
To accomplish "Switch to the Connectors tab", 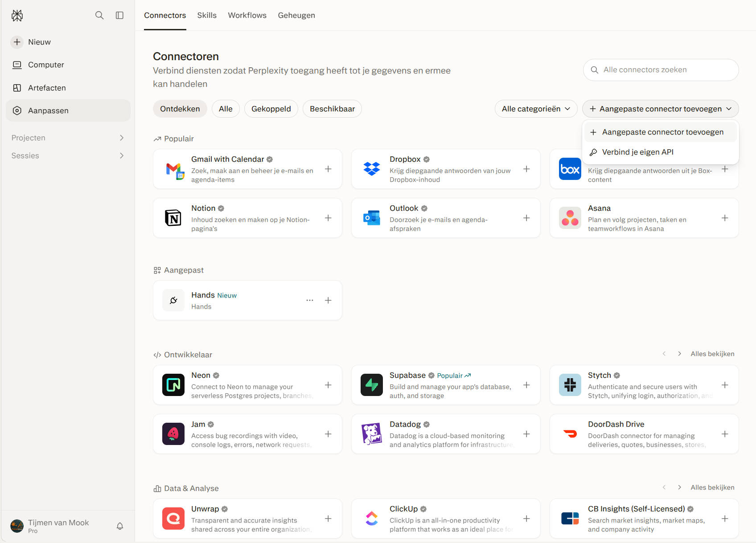I will (x=165, y=15).
